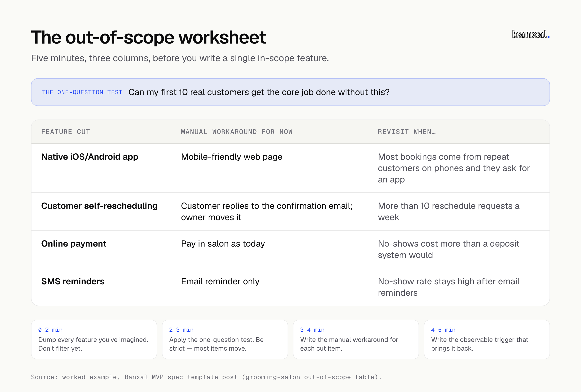This screenshot has width=581, height=392.
Task: Select the 'Online payment' cell
Action: click(x=74, y=244)
